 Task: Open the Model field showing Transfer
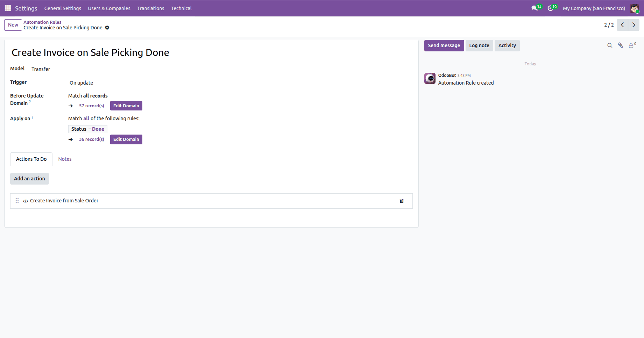tap(41, 69)
